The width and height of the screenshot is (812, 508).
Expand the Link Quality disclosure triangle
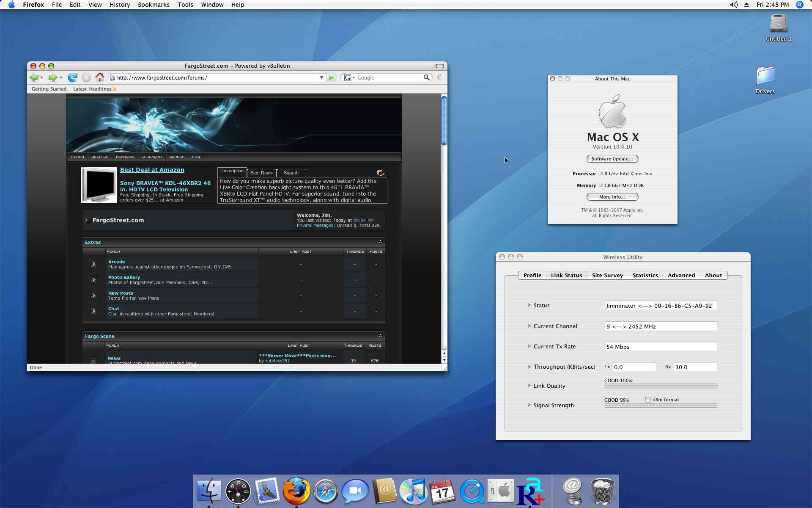pyautogui.click(x=529, y=386)
